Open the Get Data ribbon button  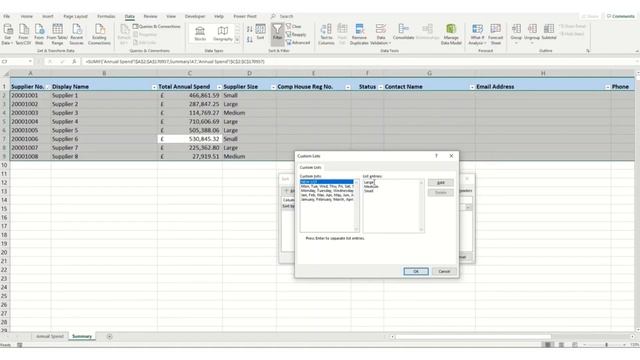click(8, 34)
